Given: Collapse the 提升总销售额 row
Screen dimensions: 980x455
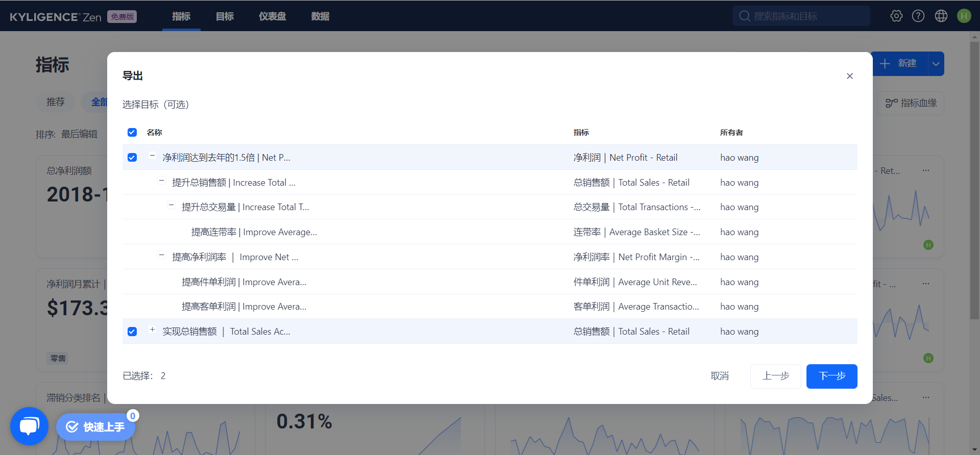Looking at the screenshot, I should coord(162,181).
